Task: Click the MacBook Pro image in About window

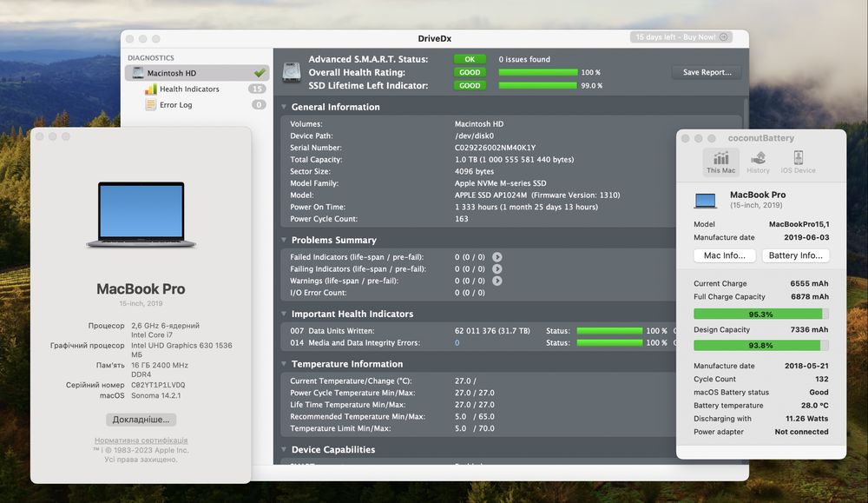Action: [x=141, y=215]
